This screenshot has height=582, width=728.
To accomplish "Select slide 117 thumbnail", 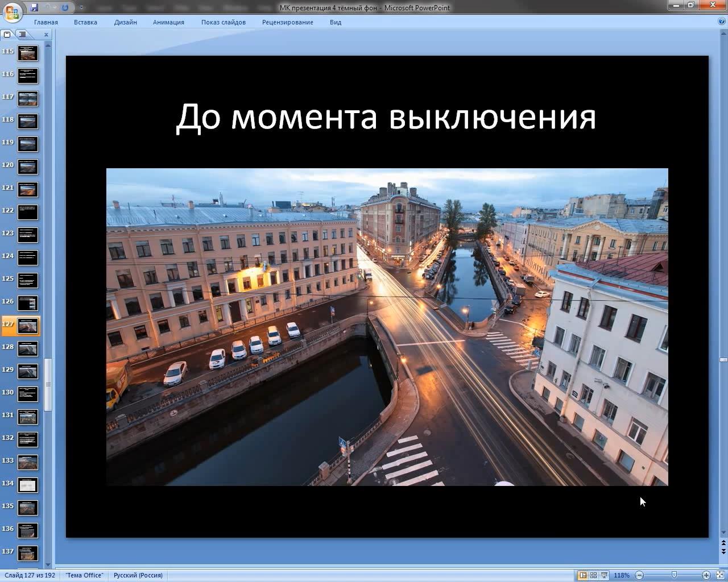I will (28, 98).
